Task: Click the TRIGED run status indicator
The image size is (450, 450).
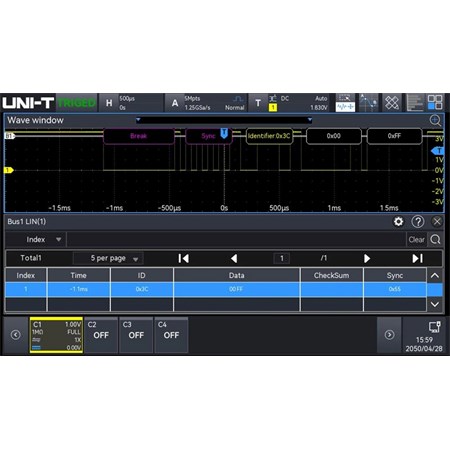Action: pos(76,103)
